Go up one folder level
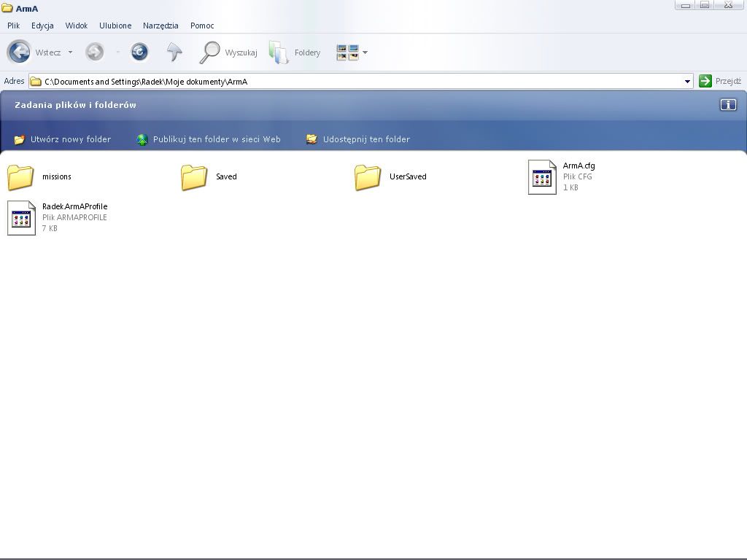The height and width of the screenshot is (560, 747). click(174, 52)
